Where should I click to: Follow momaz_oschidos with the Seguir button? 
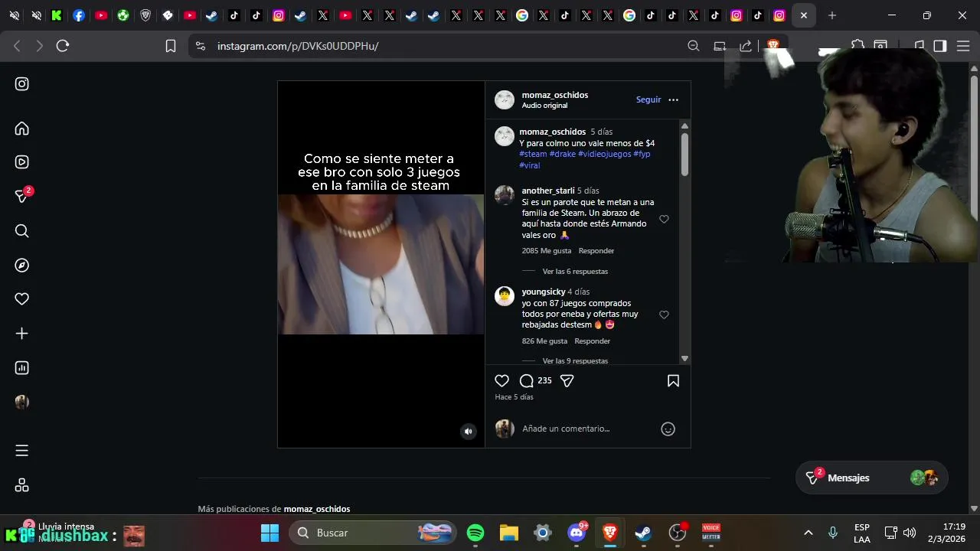(648, 100)
